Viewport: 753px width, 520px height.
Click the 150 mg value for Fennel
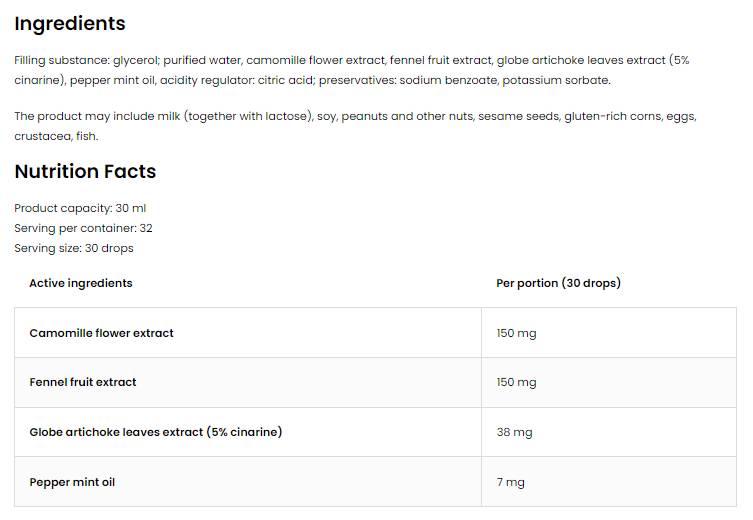(516, 382)
